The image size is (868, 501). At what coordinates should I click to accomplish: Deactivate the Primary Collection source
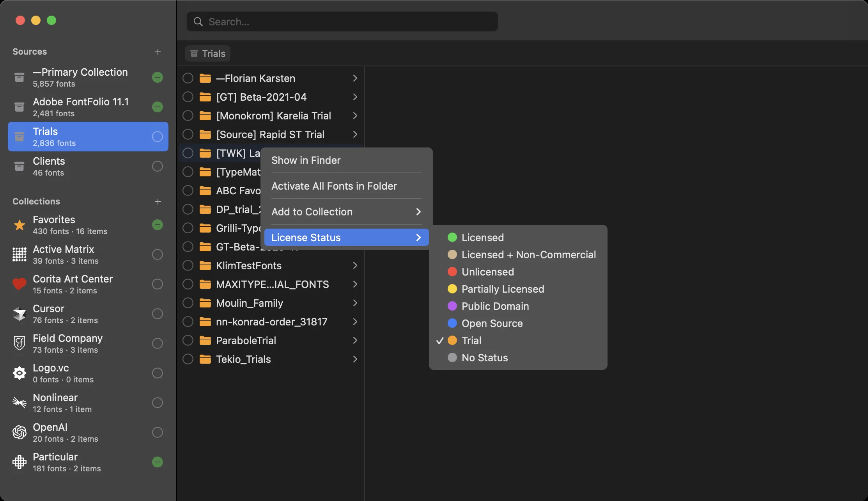(158, 77)
